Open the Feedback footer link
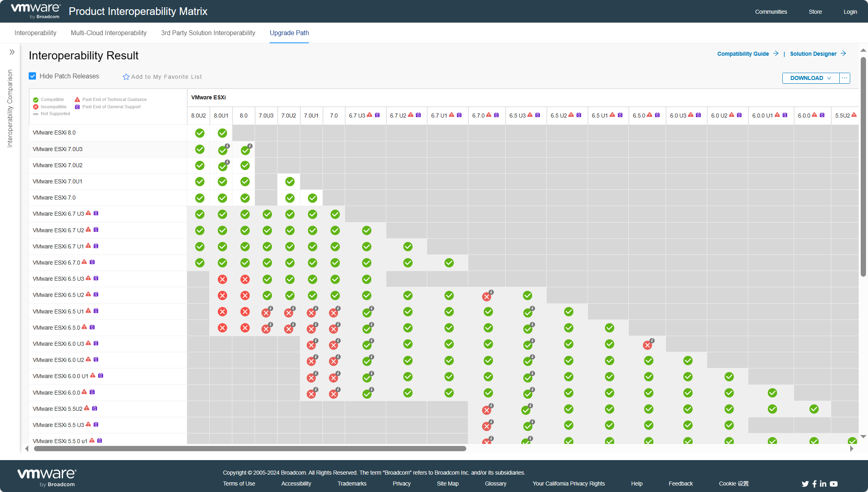The image size is (868, 492). 680,484
